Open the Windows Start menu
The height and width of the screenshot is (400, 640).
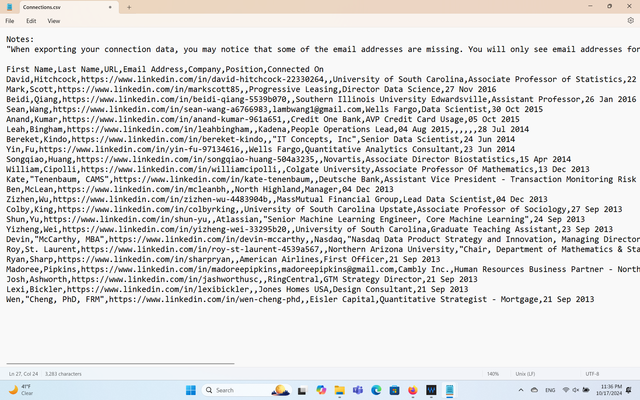point(191,390)
